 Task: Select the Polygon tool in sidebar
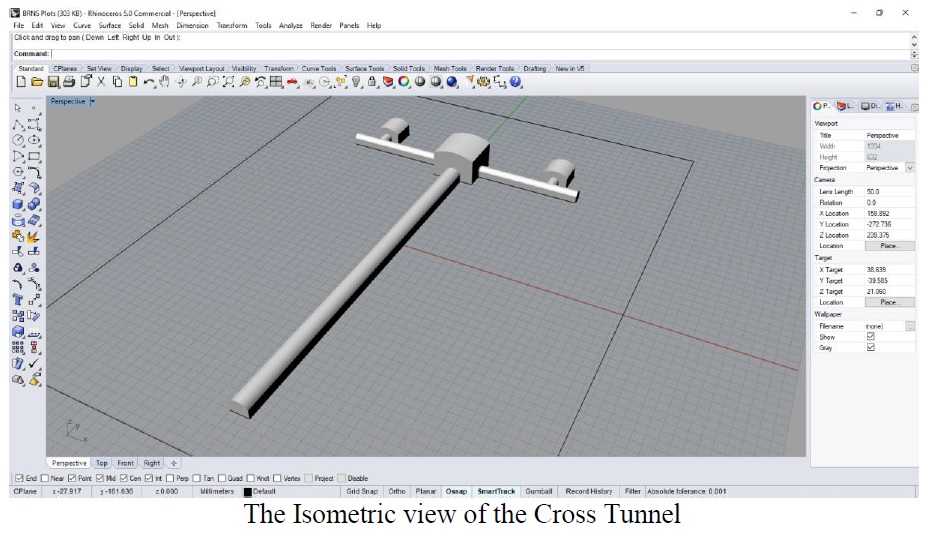[18, 172]
